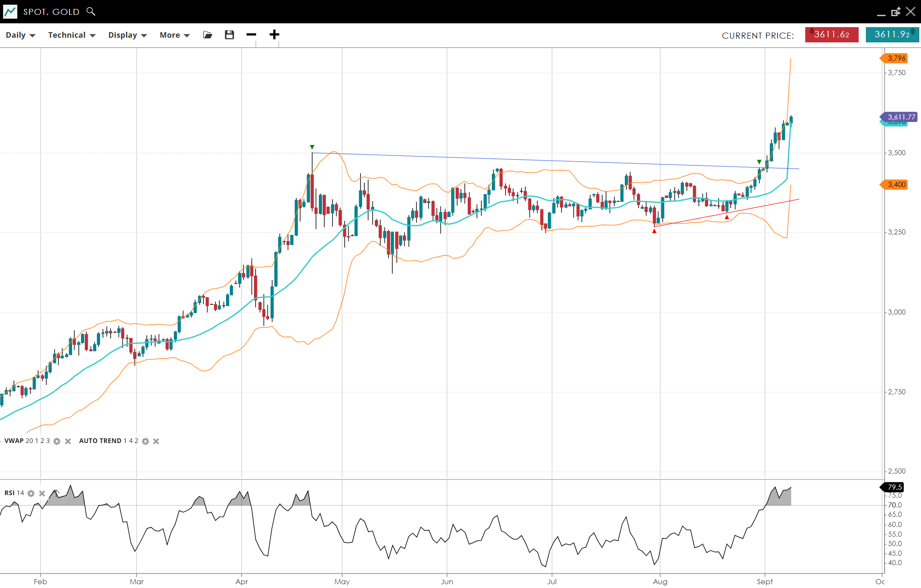Click the red sell price 3611.62
The height and width of the screenshot is (588, 921).
[832, 35]
